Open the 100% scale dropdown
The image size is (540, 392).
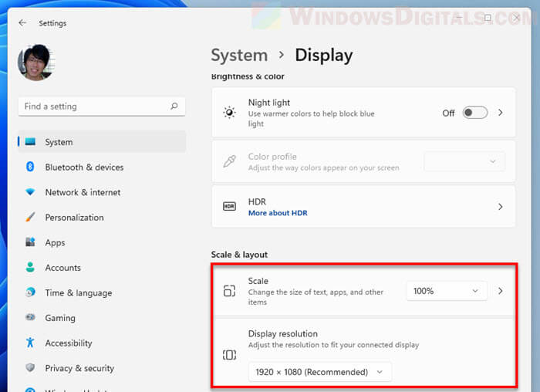coord(447,291)
